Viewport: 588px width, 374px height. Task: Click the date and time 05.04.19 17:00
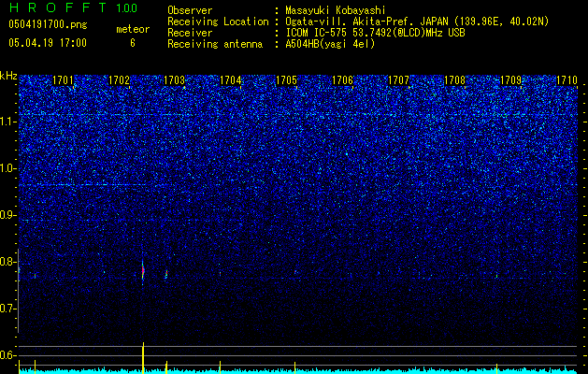point(48,43)
